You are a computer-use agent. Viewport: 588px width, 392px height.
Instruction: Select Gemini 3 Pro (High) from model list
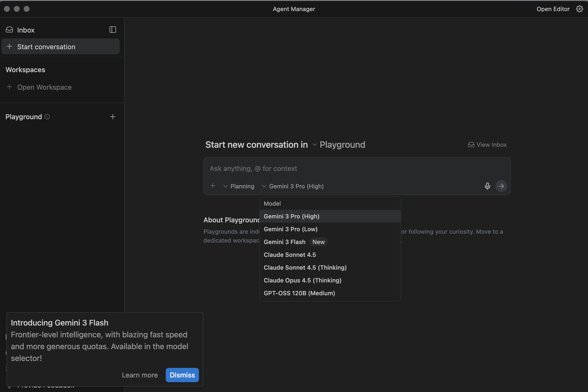point(330,216)
